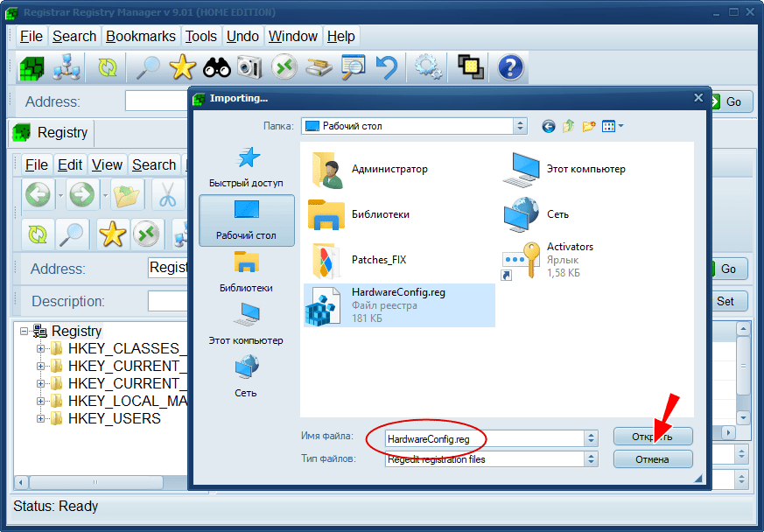Open the Bookmarks menu

pyautogui.click(x=141, y=36)
